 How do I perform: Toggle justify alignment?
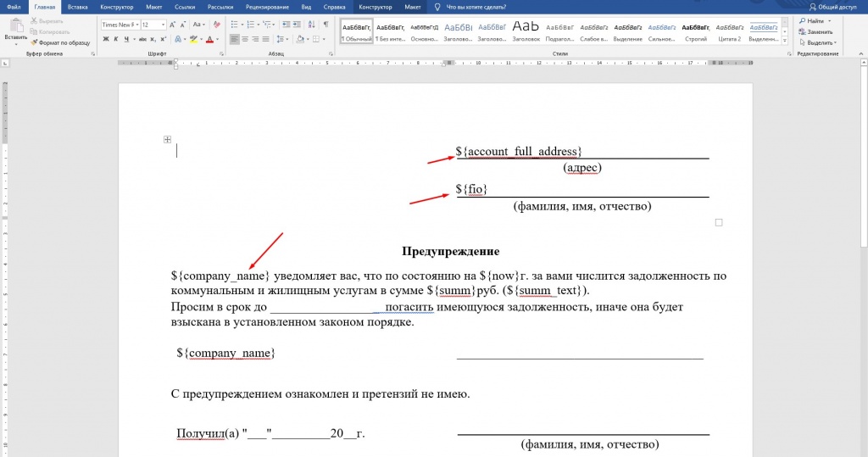click(265, 39)
